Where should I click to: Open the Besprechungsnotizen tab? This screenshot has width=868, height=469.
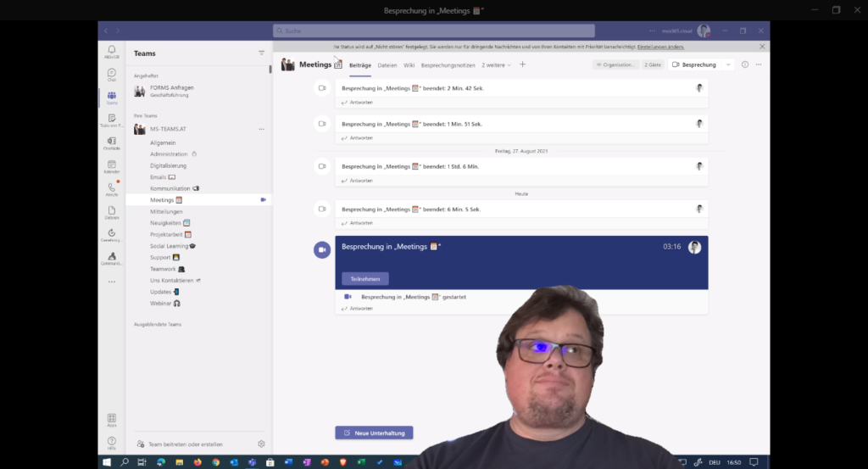448,65
